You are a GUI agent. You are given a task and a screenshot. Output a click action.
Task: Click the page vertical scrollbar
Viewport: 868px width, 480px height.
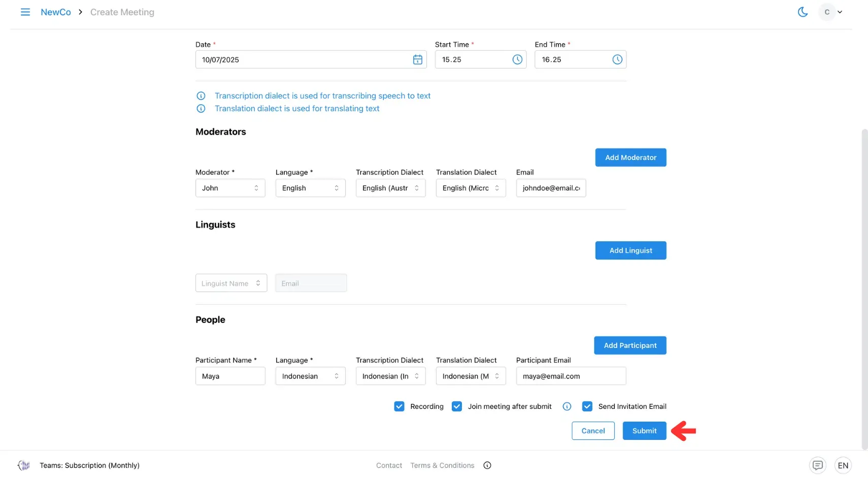[x=864, y=290]
